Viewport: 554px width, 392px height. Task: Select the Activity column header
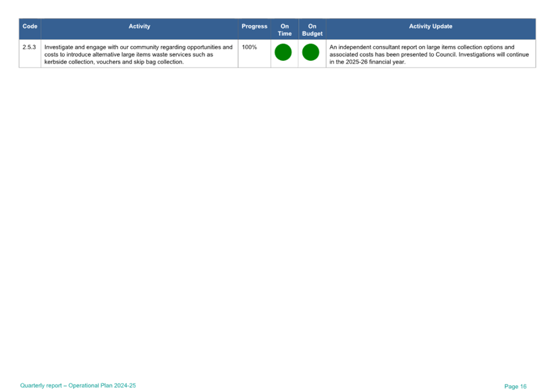tap(139, 26)
